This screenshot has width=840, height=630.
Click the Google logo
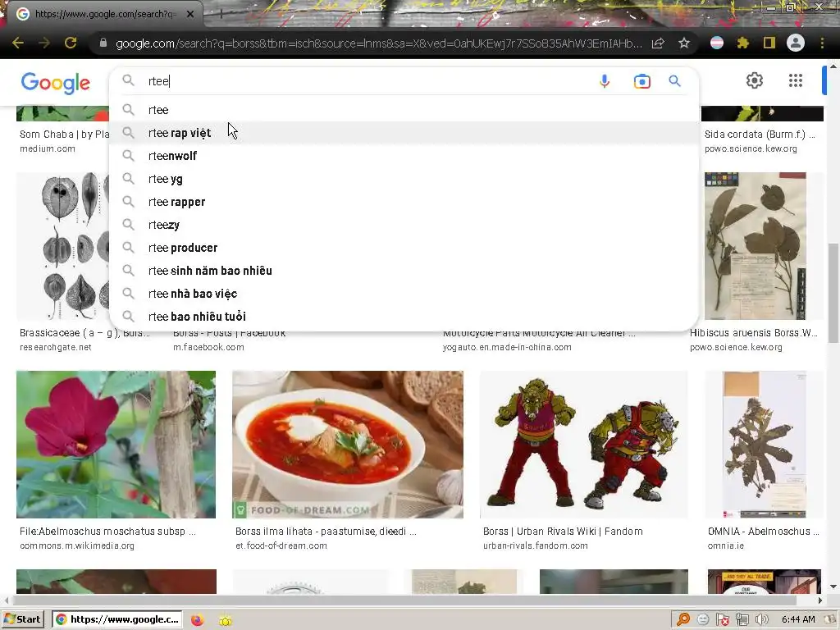56,83
